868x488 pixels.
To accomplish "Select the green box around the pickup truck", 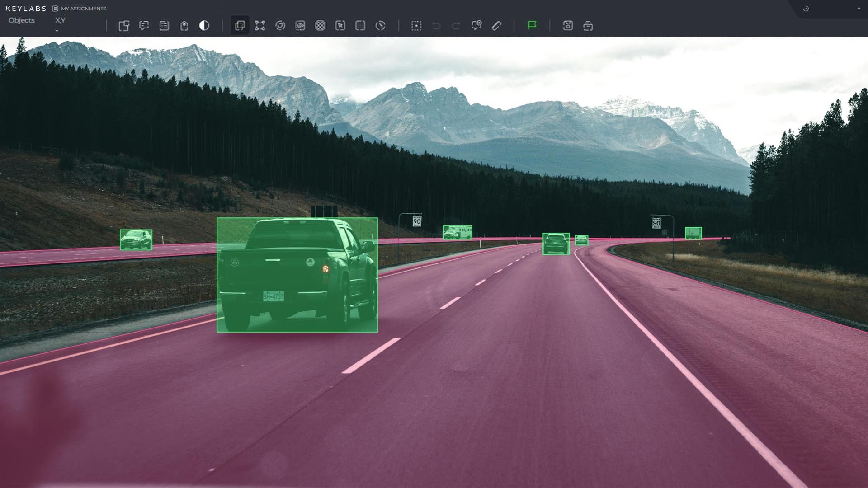I will coord(297,275).
